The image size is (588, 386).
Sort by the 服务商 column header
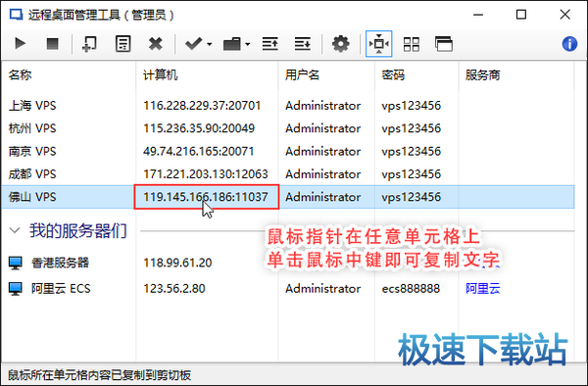coord(483,75)
